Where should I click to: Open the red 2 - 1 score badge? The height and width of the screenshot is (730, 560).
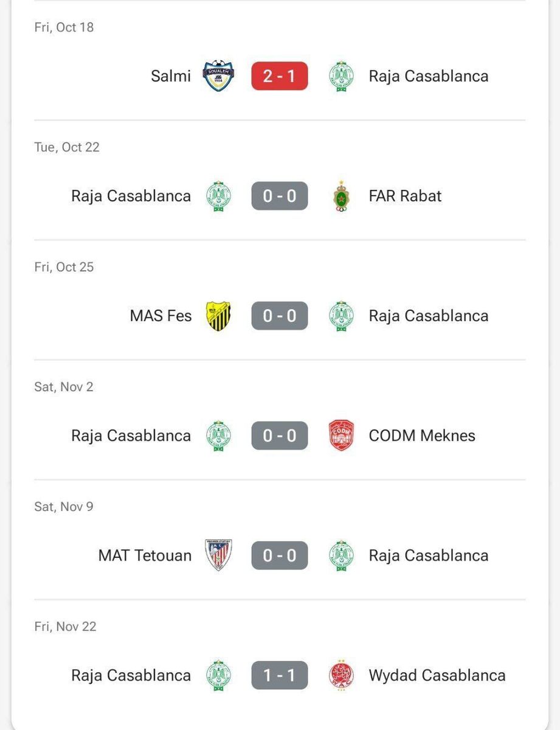280,76
